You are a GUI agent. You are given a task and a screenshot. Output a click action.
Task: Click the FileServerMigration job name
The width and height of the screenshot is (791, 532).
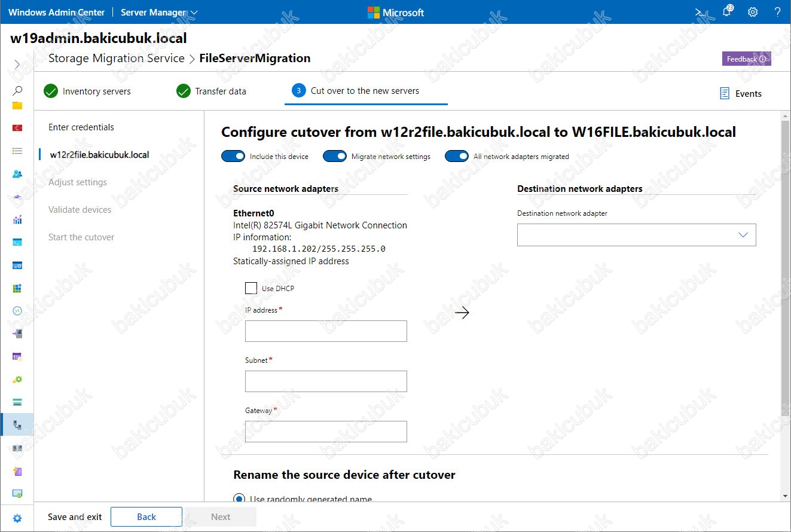click(255, 59)
